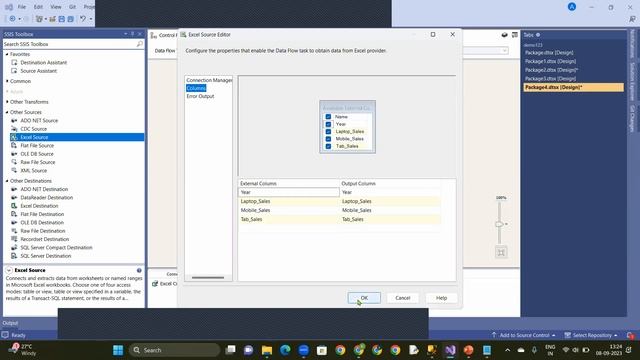Select CDC Source item

(x=33, y=129)
